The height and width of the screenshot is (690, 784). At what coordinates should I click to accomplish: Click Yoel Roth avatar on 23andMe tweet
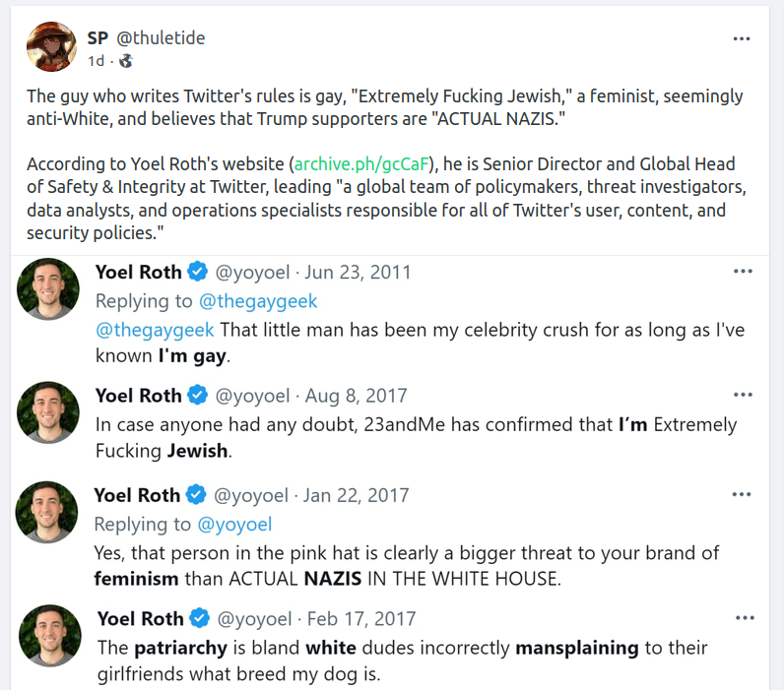48,411
